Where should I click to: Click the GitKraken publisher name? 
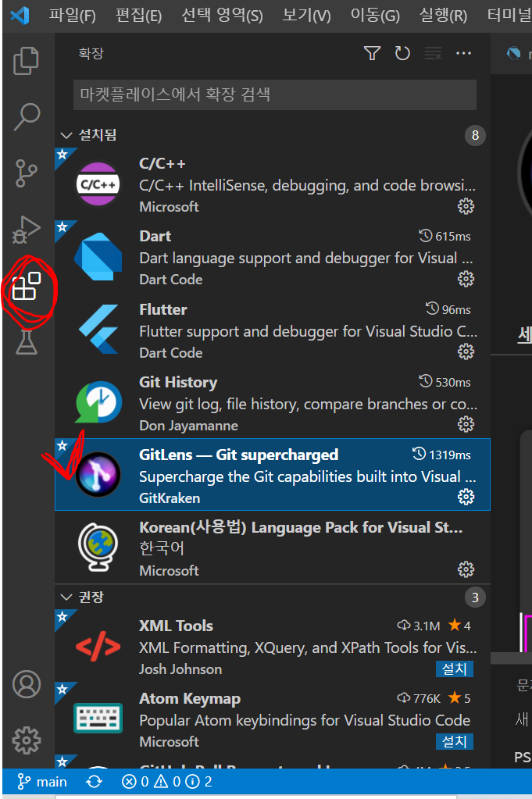click(170, 498)
